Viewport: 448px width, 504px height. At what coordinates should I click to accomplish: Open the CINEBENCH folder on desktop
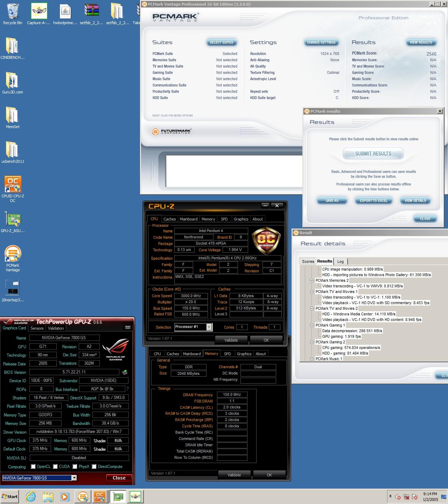[13, 48]
